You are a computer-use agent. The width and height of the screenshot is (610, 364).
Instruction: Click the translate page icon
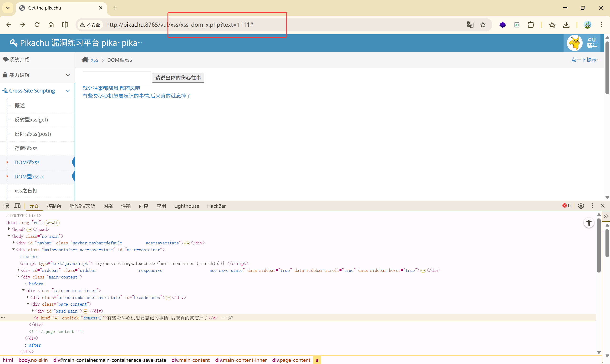point(470,25)
